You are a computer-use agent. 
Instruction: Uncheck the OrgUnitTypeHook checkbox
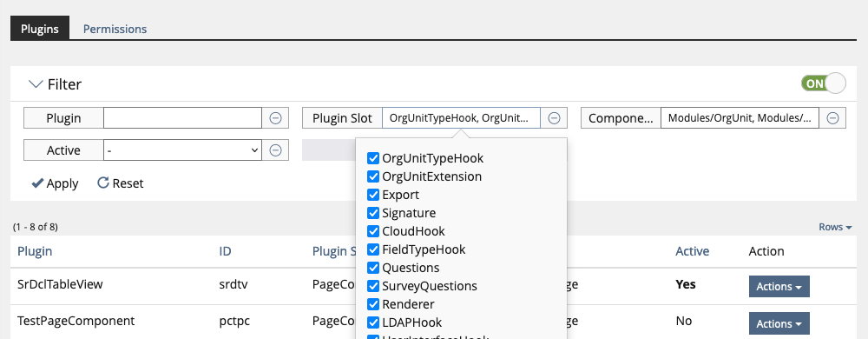[373, 158]
